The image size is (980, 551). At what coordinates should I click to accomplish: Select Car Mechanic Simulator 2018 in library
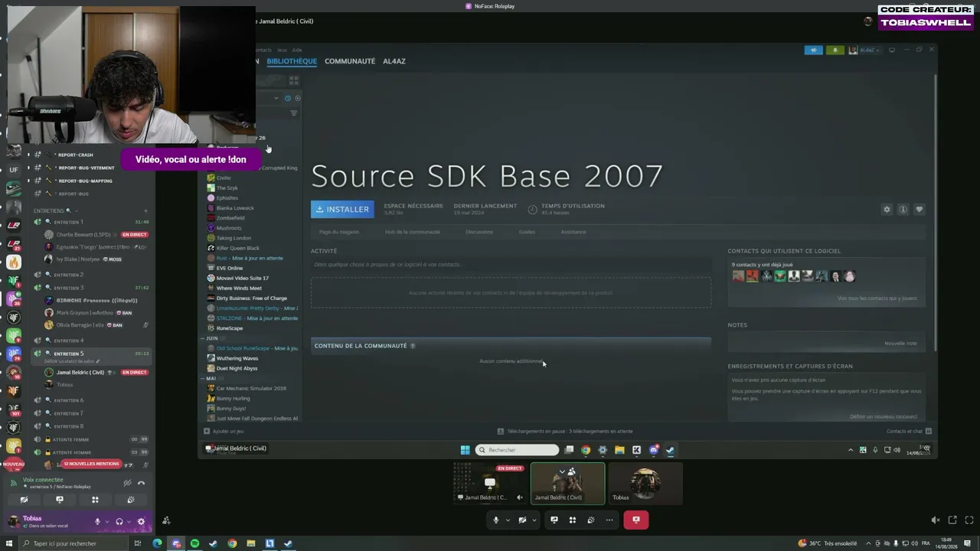pyautogui.click(x=251, y=389)
